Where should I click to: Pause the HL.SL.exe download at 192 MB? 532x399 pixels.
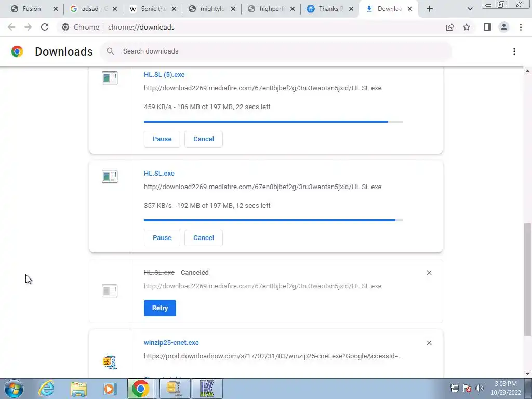click(162, 238)
